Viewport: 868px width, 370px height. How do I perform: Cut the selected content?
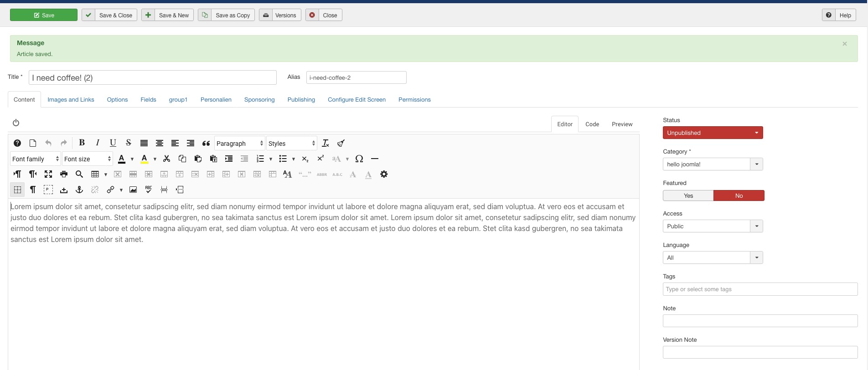pos(167,159)
